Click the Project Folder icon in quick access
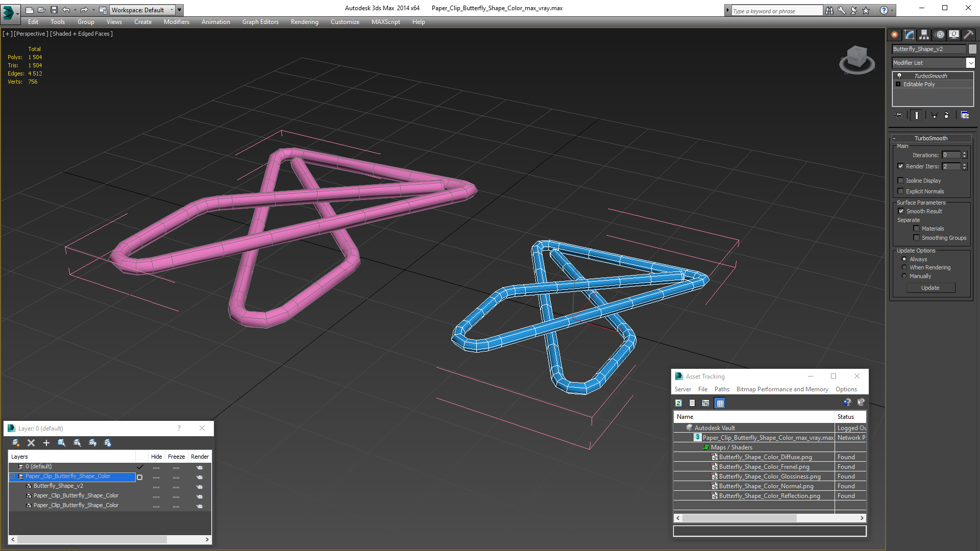Screen dimensions: 980x551 click(x=103, y=10)
